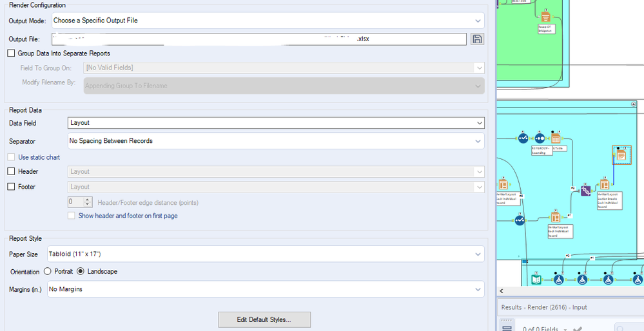Click Edit Default Styles button
Viewport: 644px width, 331px height.
click(264, 319)
